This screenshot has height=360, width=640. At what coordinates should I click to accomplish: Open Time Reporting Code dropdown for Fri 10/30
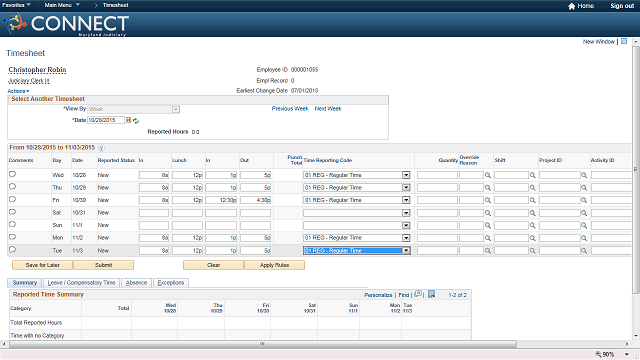[x=406, y=200]
